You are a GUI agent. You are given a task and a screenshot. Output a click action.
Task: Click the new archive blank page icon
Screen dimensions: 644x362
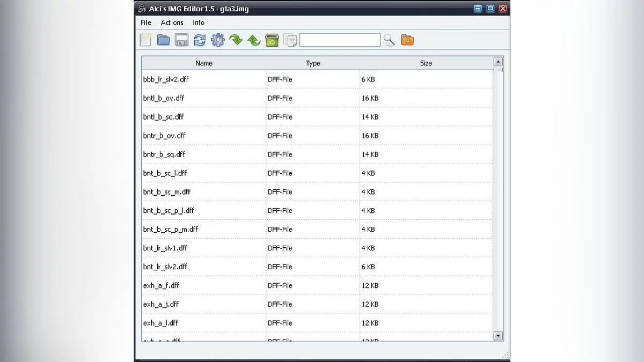tap(145, 40)
